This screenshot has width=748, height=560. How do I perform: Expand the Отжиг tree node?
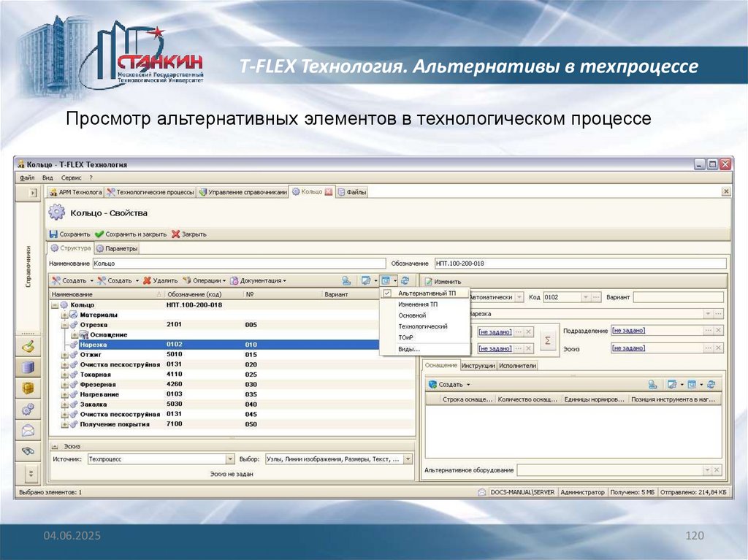point(64,355)
